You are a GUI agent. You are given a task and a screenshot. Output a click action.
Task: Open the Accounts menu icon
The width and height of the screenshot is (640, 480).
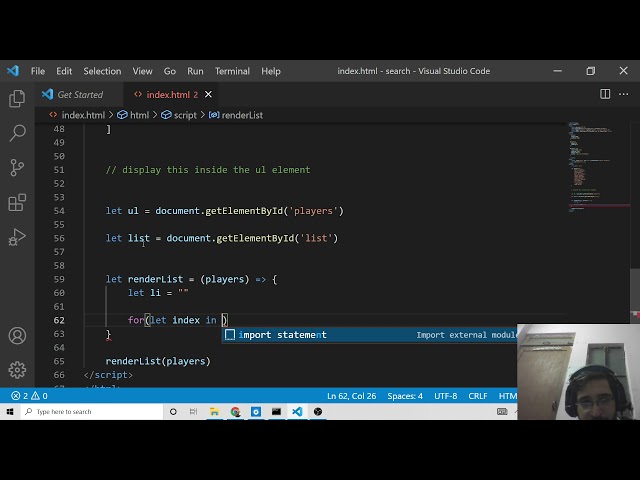17,336
